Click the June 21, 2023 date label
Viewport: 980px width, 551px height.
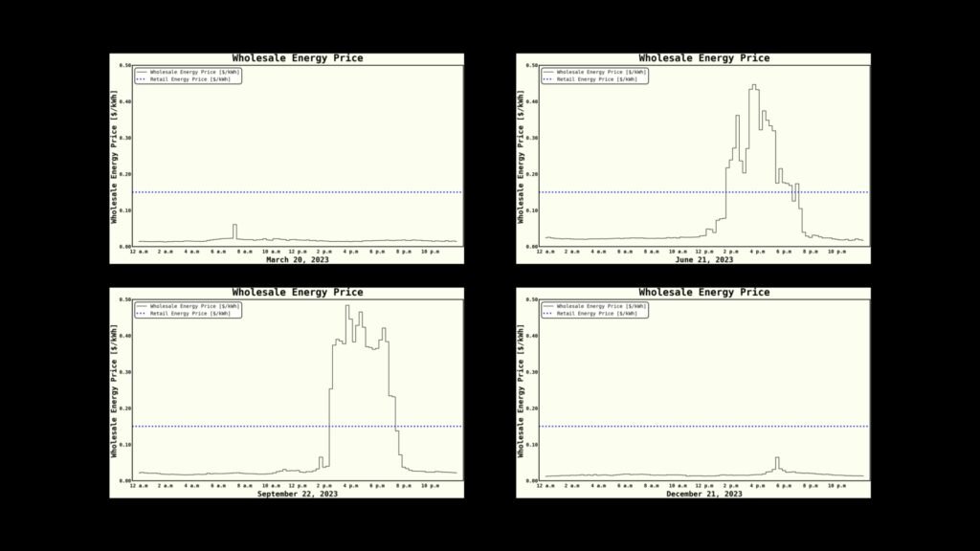click(x=703, y=259)
